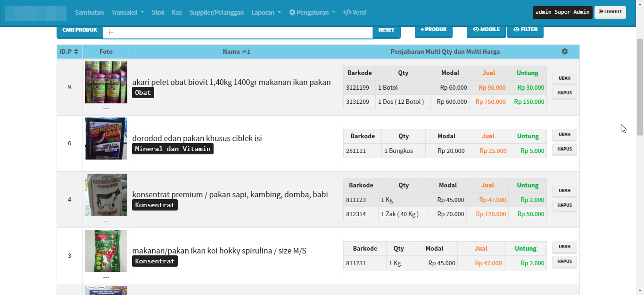Screen dimensions: 644x295
Task: Click the LOGOUT button
Action: click(x=610, y=12)
